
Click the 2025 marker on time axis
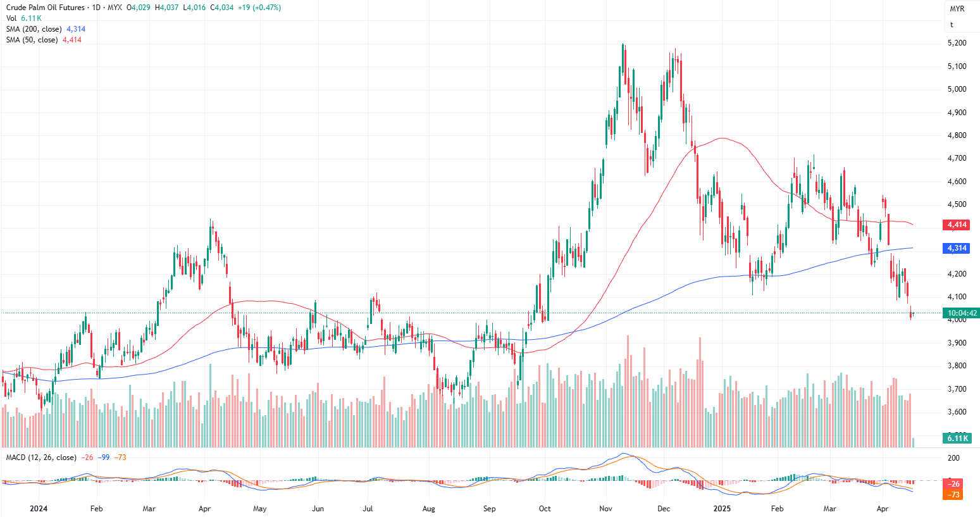(722, 509)
